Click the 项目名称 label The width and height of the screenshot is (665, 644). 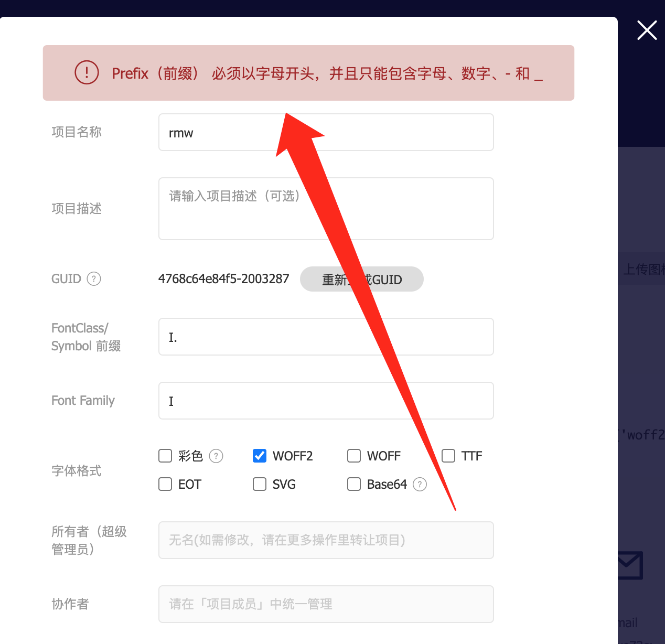(x=77, y=132)
